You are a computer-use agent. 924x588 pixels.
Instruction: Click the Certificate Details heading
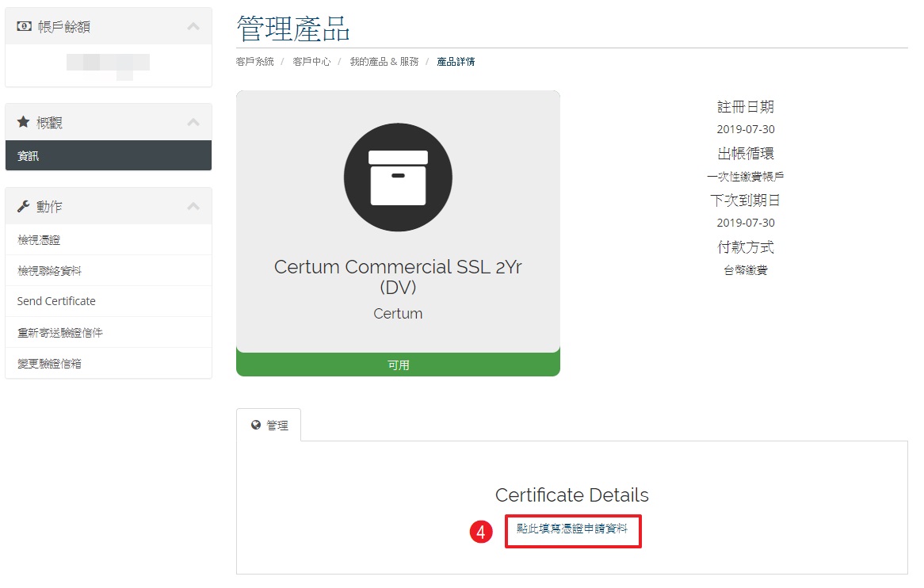tap(571, 495)
